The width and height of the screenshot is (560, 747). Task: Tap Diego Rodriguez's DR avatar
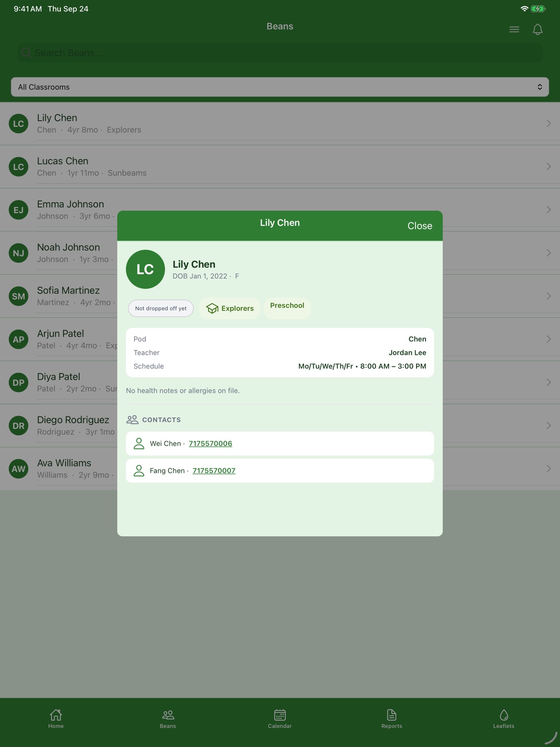click(x=19, y=426)
